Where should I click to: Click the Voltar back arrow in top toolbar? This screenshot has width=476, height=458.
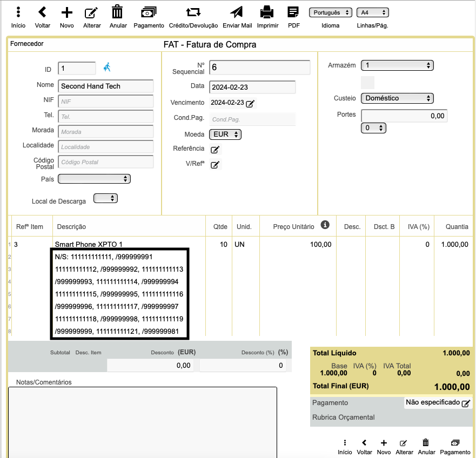click(x=42, y=12)
